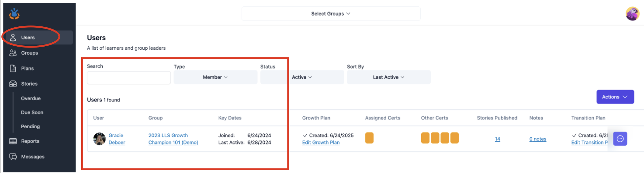Expand the Select Groups dropdown

331,14
